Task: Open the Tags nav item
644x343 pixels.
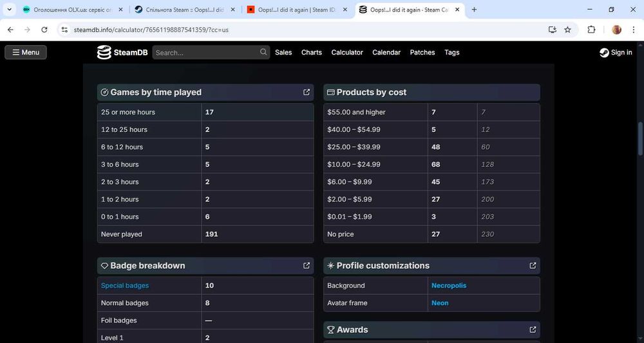Action: coord(452,53)
